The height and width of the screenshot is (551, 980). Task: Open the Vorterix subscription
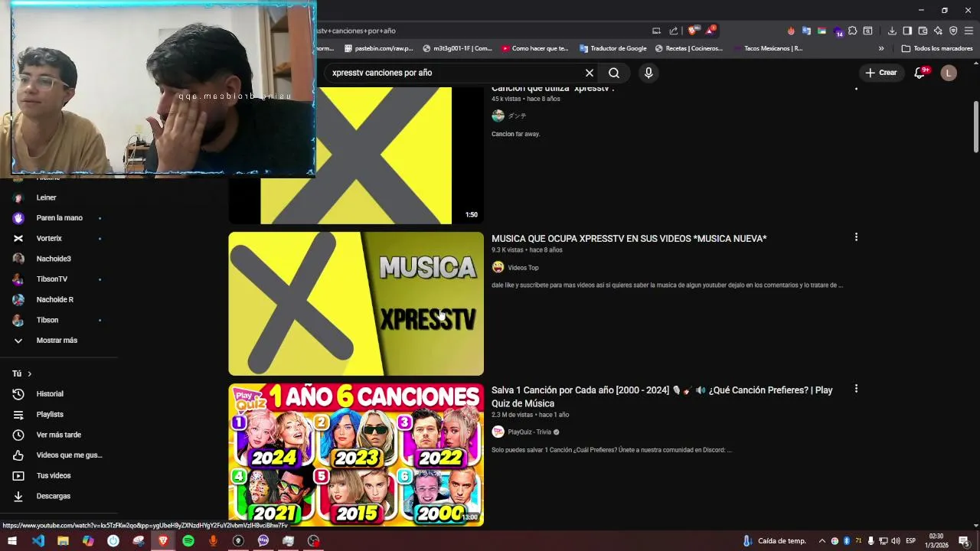[49, 238]
